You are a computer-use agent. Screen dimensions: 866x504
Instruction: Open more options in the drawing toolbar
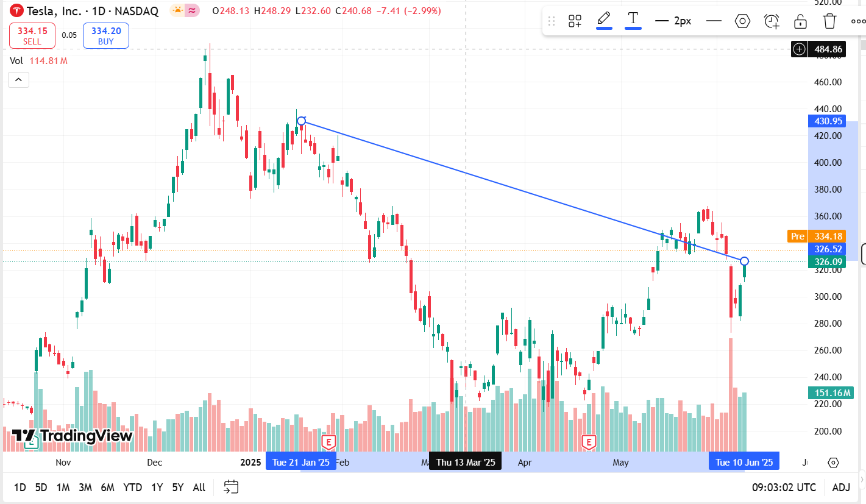(x=858, y=21)
